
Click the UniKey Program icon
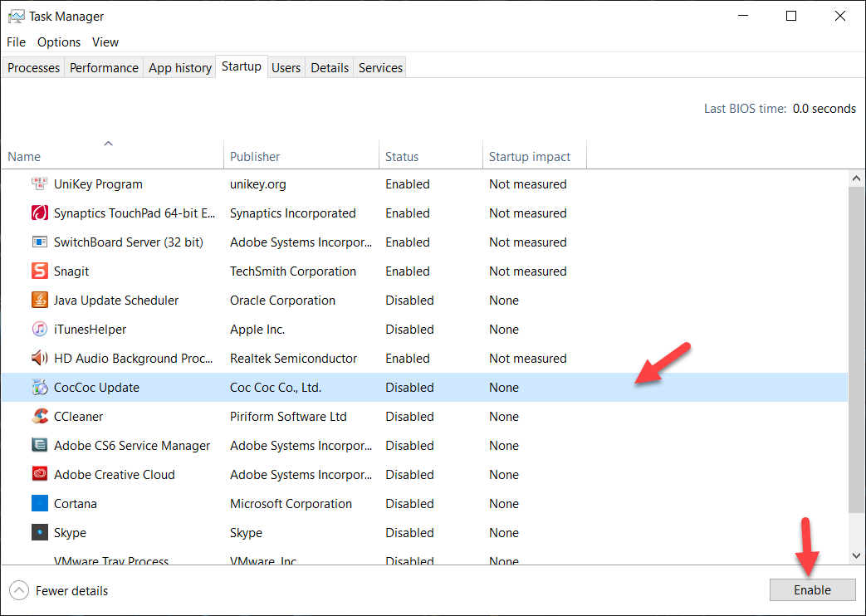click(39, 184)
